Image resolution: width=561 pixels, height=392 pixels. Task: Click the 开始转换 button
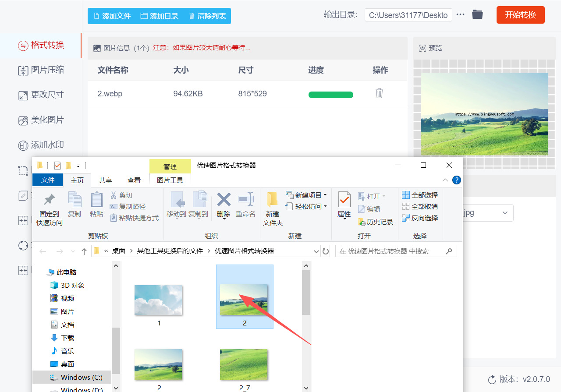(520, 15)
